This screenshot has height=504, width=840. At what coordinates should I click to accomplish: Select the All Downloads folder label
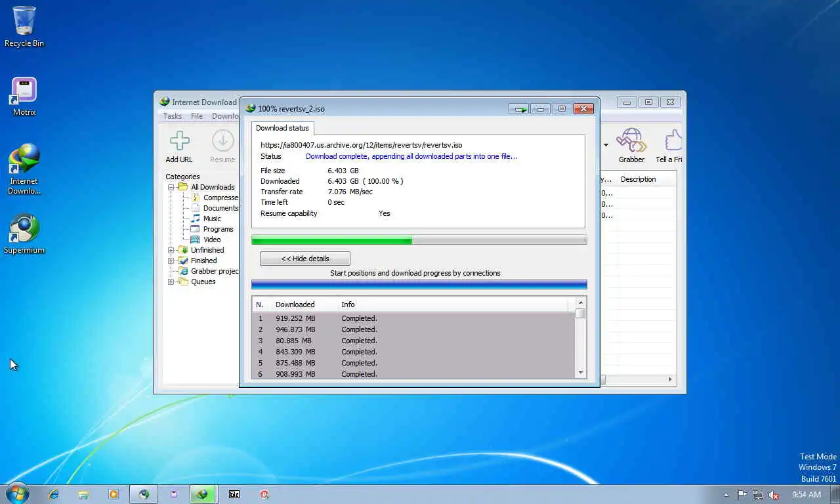[213, 187]
